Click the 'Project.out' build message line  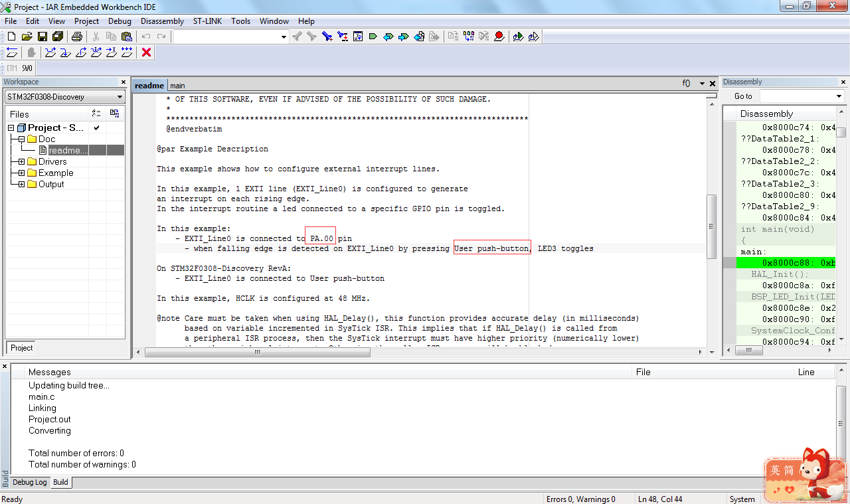pos(50,419)
